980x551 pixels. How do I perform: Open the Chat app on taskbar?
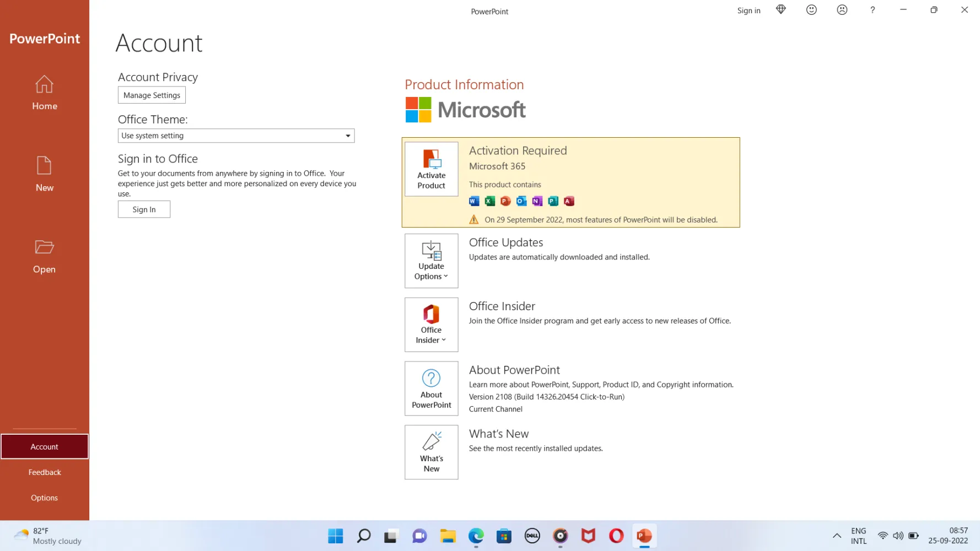pyautogui.click(x=419, y=536)
